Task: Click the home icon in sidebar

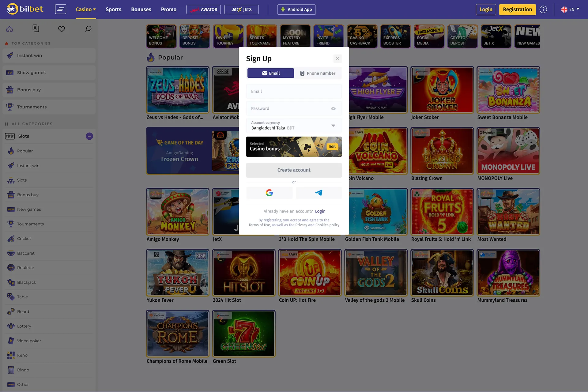Action: coord(9,29)
